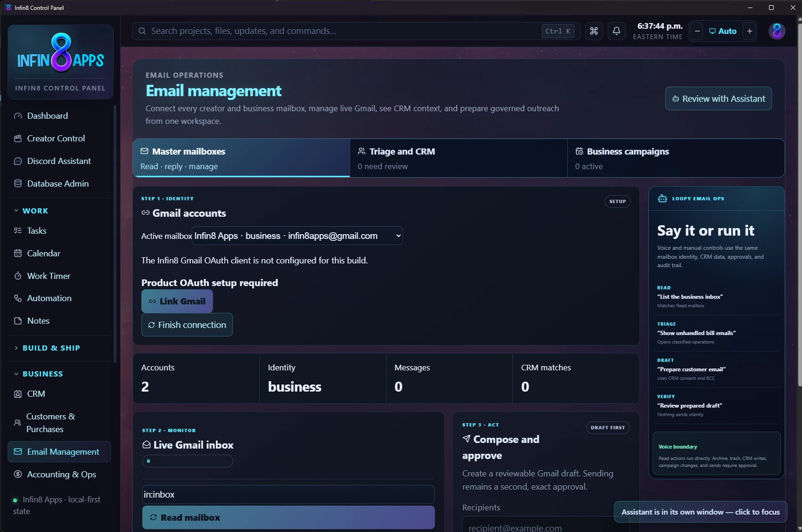Click the Automation icon in sidebar
Viewport: 802px width, 532px height.
coord(18,298)
